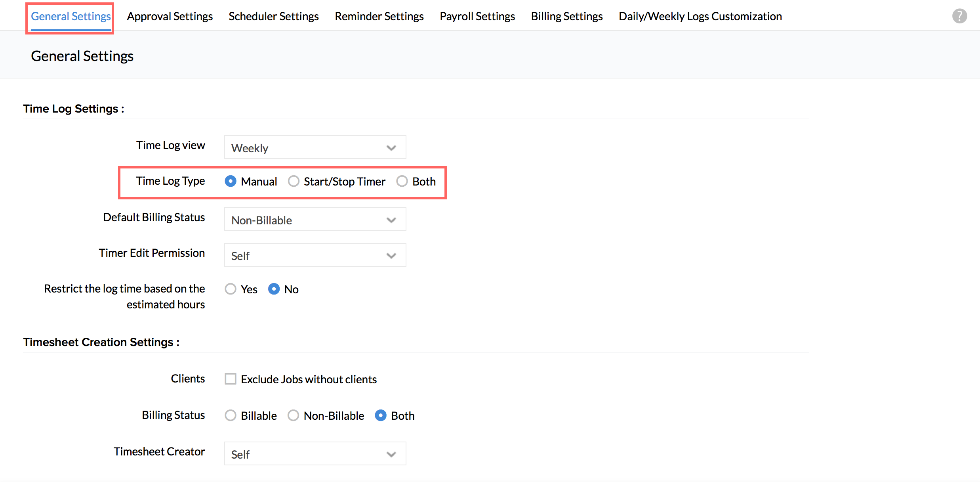Open Daily/Weekly Logs Customization tab

coord(700,16)
